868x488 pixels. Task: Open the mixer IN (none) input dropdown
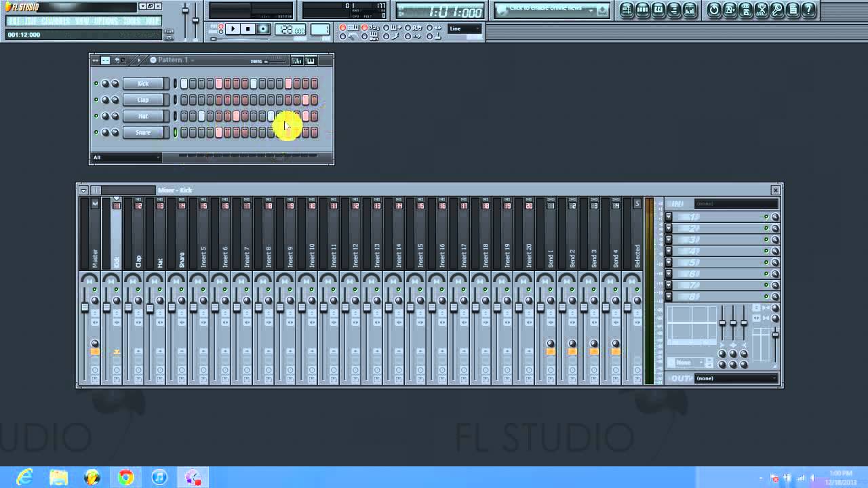point(736,203)
